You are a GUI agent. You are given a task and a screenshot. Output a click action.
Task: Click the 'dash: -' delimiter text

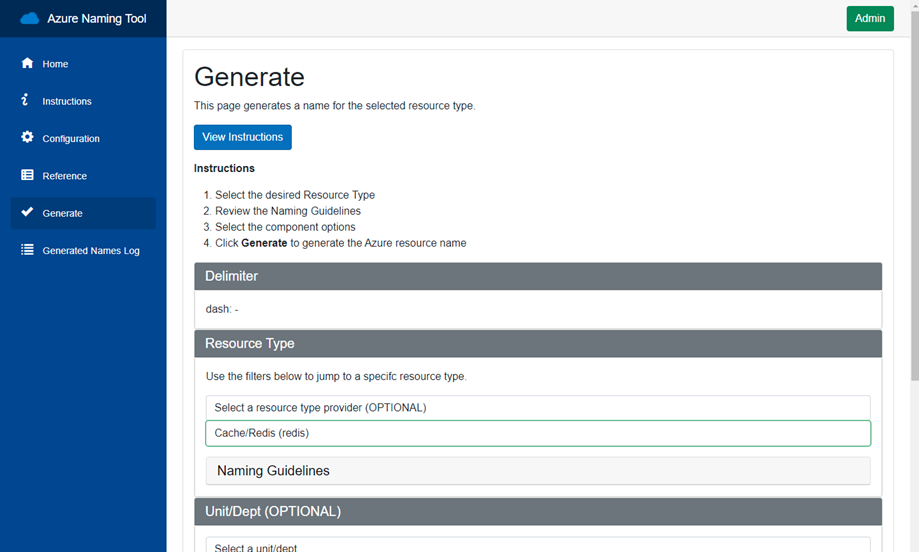222,309
